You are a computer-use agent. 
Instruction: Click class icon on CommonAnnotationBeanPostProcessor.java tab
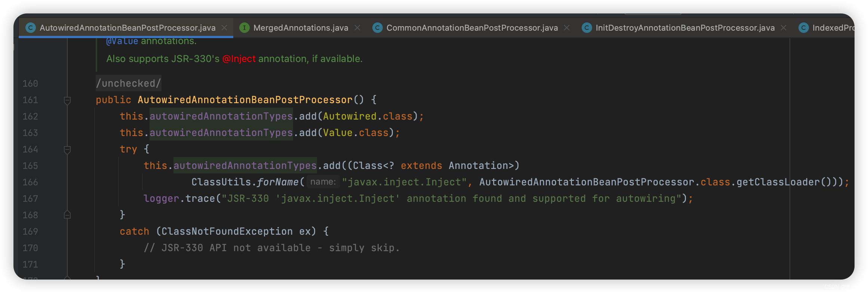pyautogui.click(x=378, y=28)
